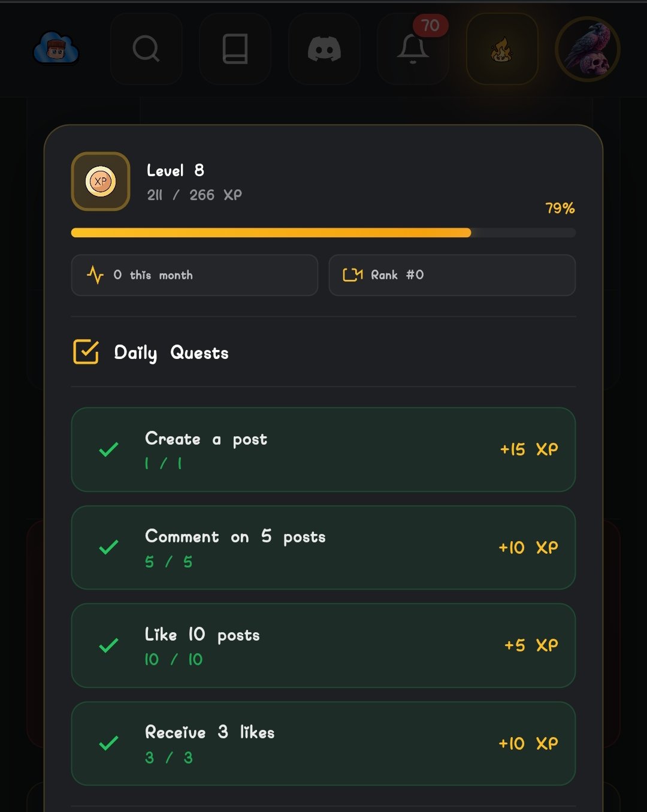
Task: Click the XP coin badge icon
Action: pyautogui.click(x=101, y=182)
